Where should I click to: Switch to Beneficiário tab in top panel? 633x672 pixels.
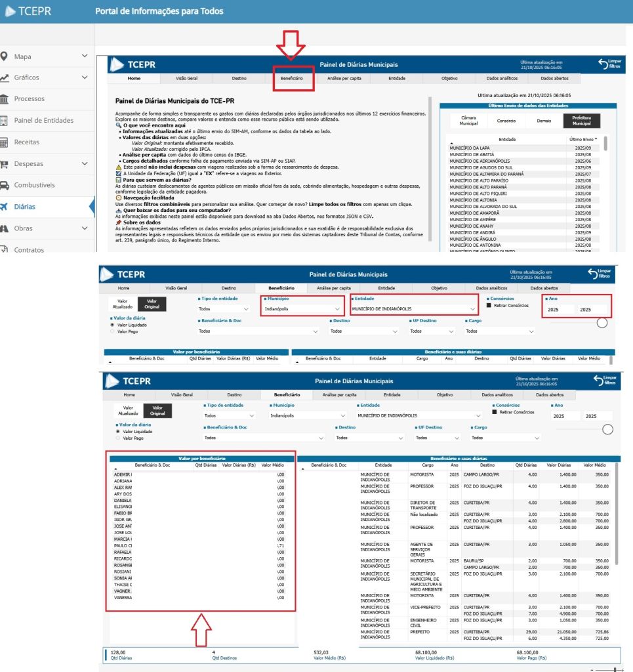(x=292, y=78)
